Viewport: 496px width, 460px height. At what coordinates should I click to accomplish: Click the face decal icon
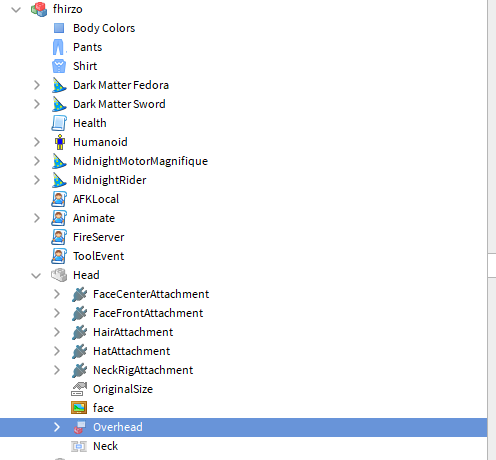[x=79, y=408]
